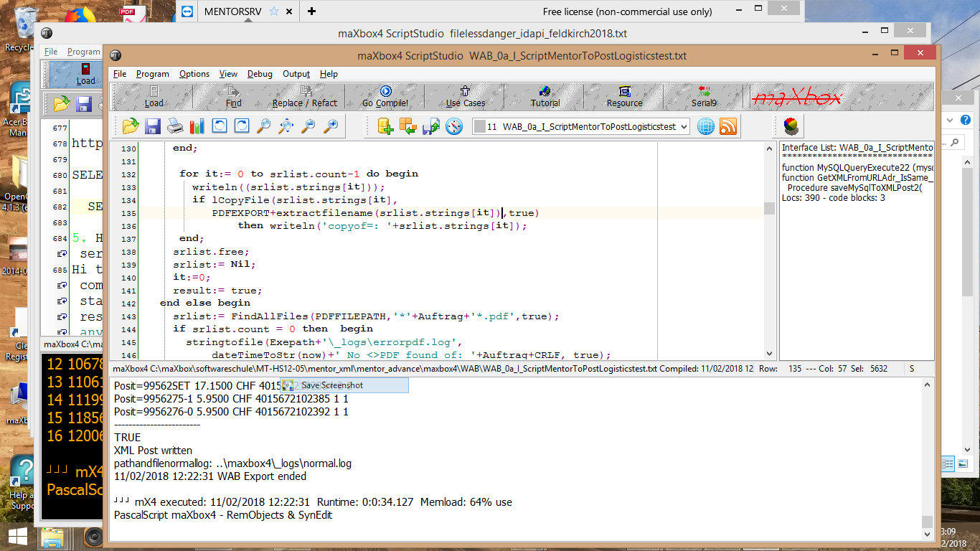
Task: Click the blue globe web icon
Action: coord(706,127)
